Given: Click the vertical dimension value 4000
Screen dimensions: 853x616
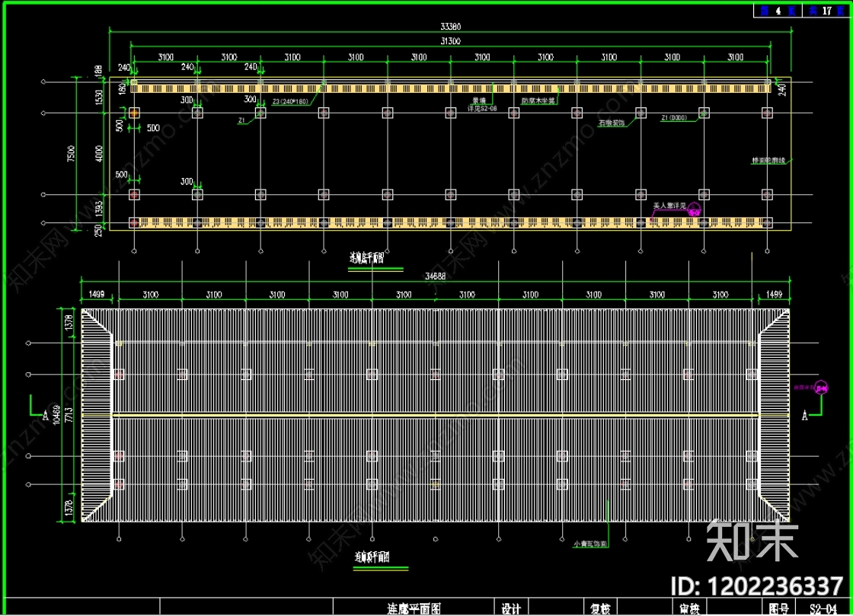Looking at the screenshot, I should (x=99, y=153).
